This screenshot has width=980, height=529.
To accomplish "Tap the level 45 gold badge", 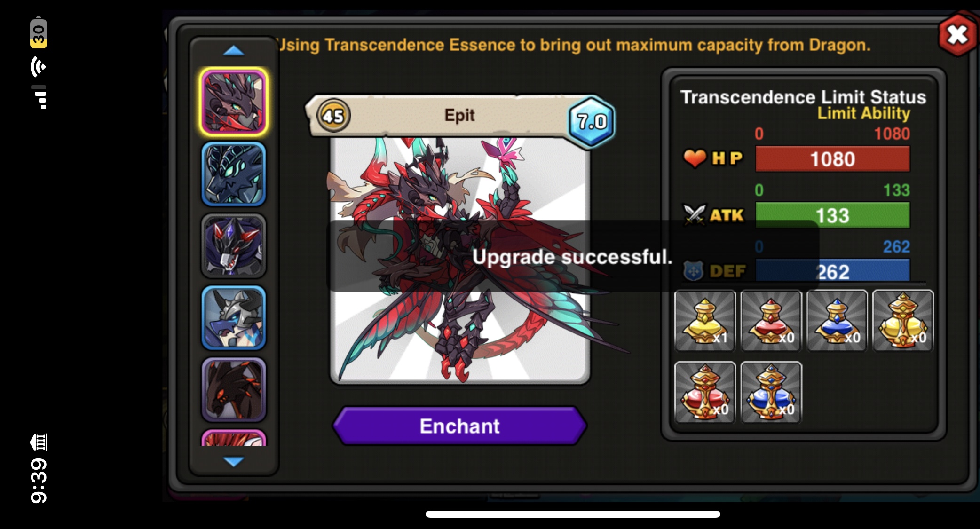I will tap(333, 115).
